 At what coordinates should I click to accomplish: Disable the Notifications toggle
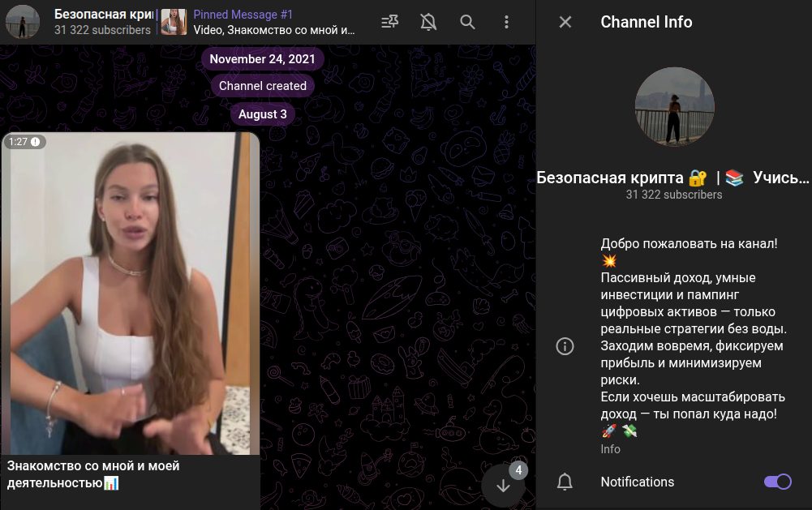pyautogui.click(x=777, y=482)
